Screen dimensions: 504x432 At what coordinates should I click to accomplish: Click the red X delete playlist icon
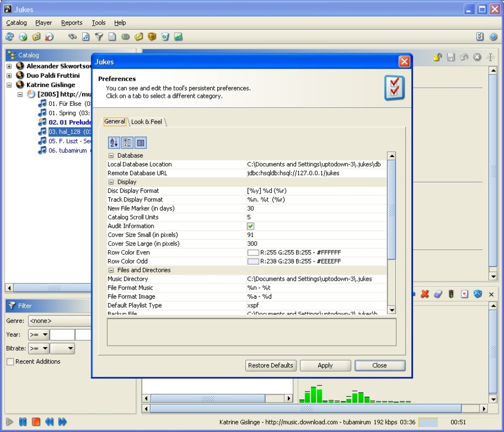click(x=425, y=294)
